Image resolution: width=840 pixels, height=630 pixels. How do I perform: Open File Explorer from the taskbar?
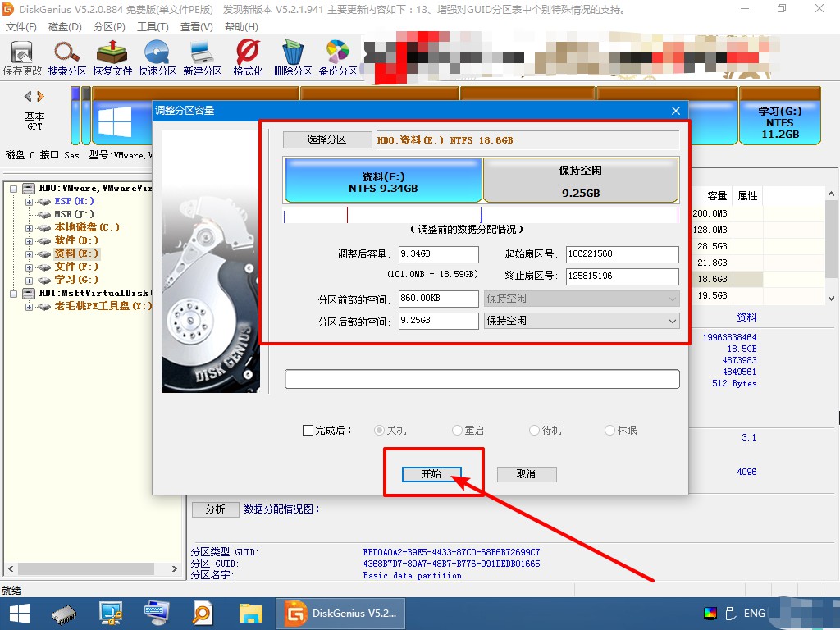tap(251, 614)
